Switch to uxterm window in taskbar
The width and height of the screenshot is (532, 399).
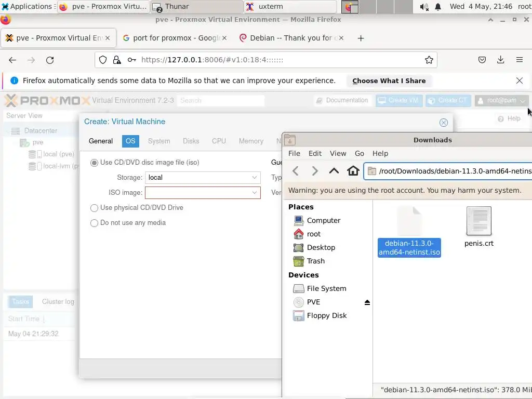point(290,6)
